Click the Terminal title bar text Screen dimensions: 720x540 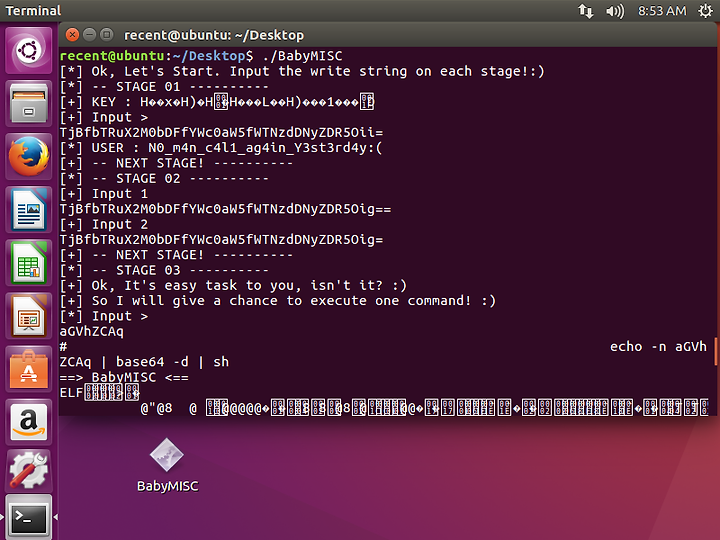coord(214,35)
